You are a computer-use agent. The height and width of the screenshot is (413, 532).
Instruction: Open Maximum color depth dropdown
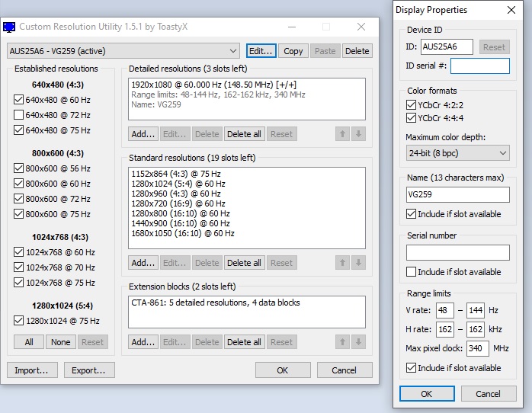[x=457, y=153]
